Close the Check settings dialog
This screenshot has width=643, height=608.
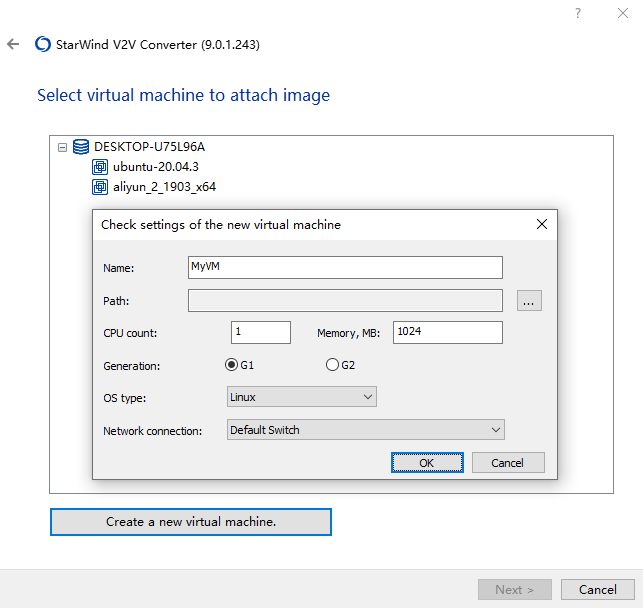pyautogui.click(x=542, y=224)
